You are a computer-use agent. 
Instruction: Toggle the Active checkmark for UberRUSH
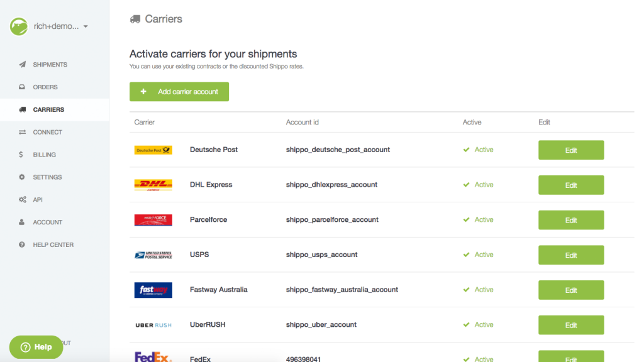point(467,325)
